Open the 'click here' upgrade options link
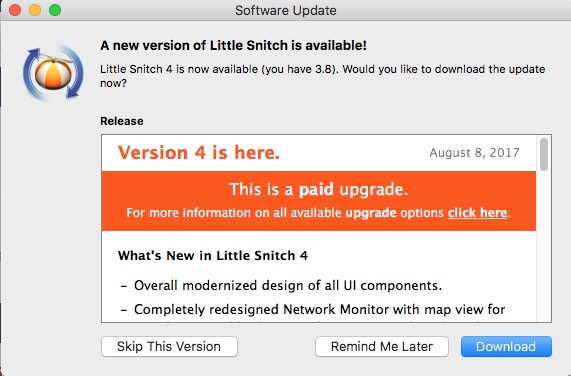Viewport: 571px width, 376px height. pyautogui.click(x=477, y=213)
